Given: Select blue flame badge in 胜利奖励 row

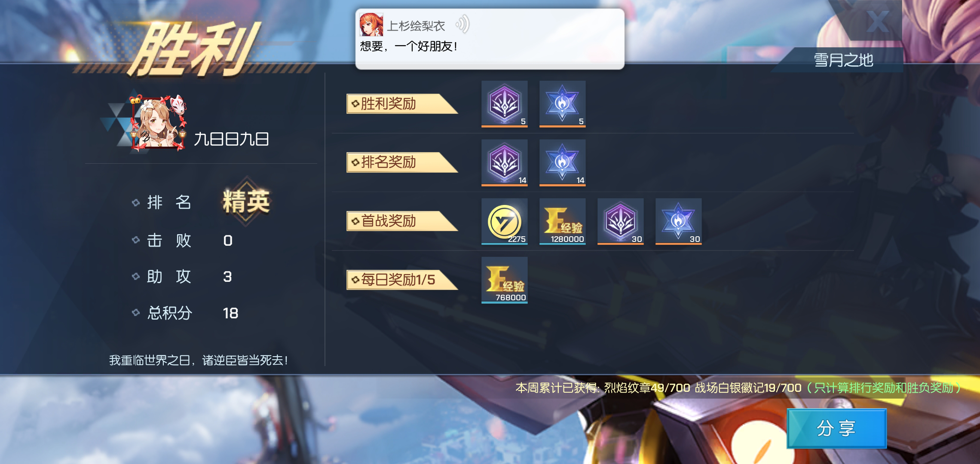Looking at the screenshot, I should [x=562, y=104].
